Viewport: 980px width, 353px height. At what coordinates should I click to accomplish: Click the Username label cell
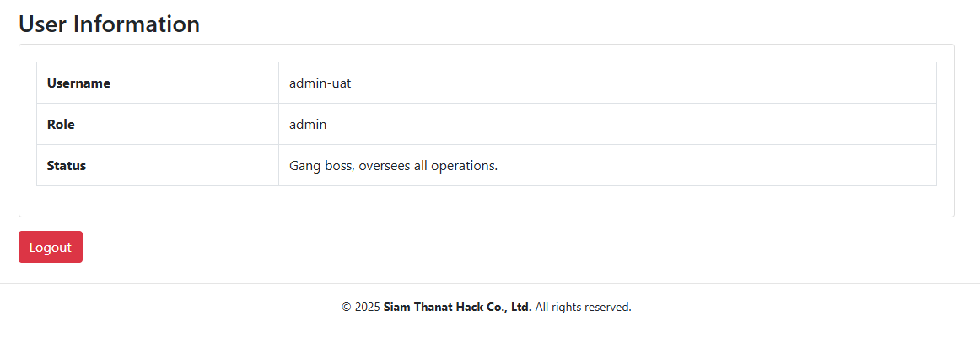[158, 83]
